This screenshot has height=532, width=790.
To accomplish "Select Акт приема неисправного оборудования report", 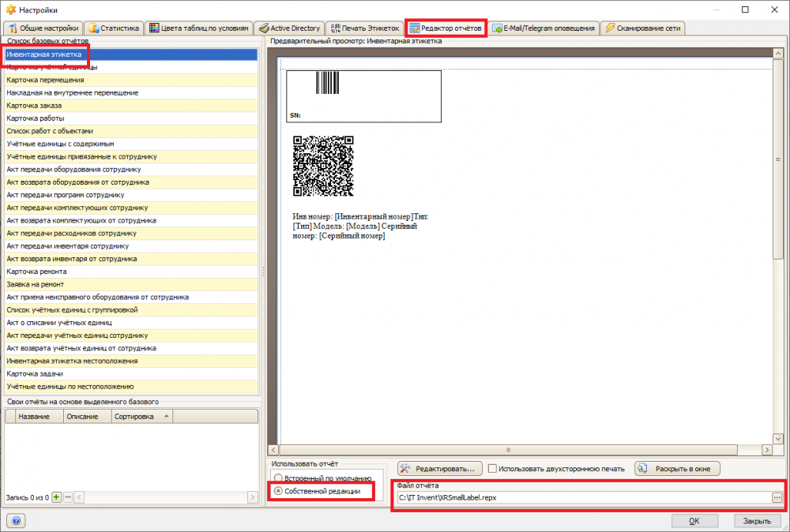I will click(131, 297).
